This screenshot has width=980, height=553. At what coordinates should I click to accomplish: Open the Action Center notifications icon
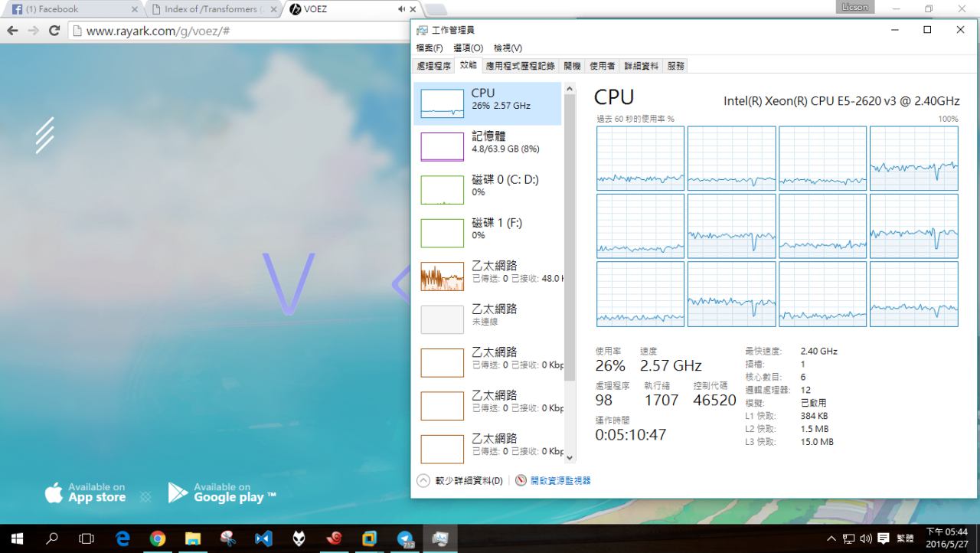tap(883, 538)
